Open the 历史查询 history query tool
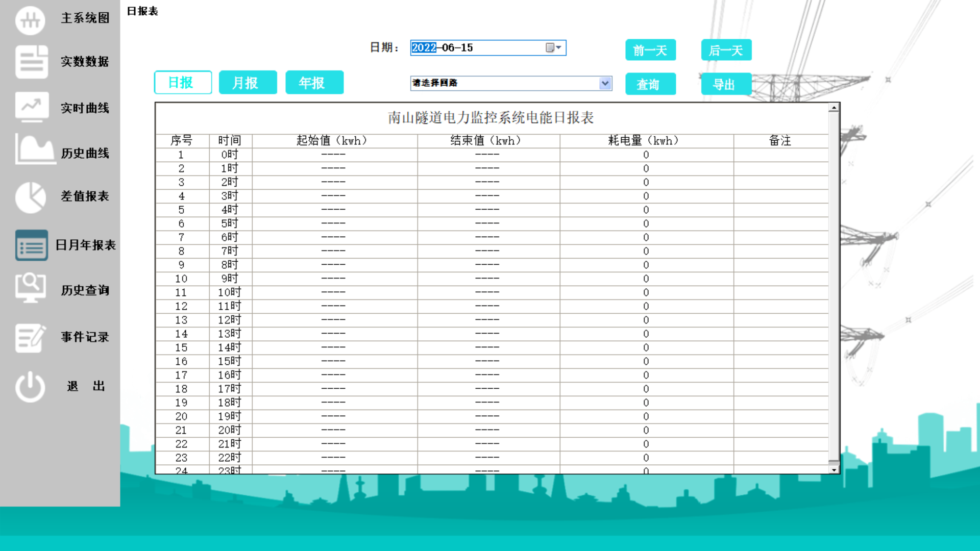The image size is (980, 551). pos(31,289)
